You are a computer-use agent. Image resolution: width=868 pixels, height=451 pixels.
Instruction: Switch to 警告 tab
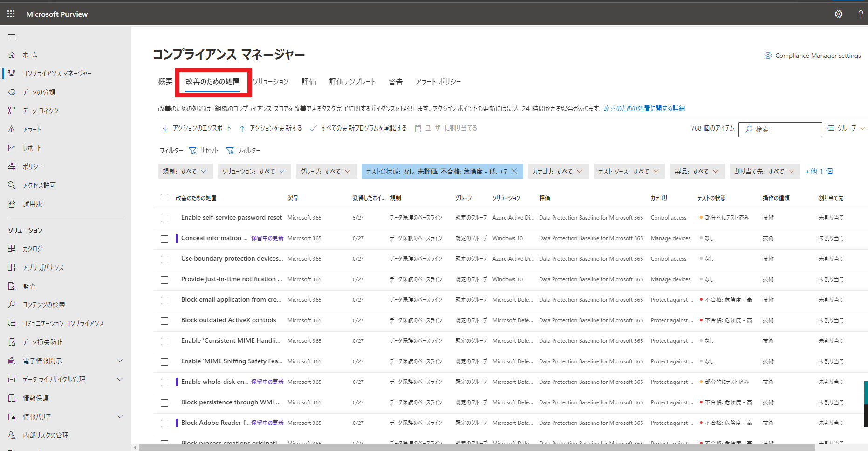396,82
